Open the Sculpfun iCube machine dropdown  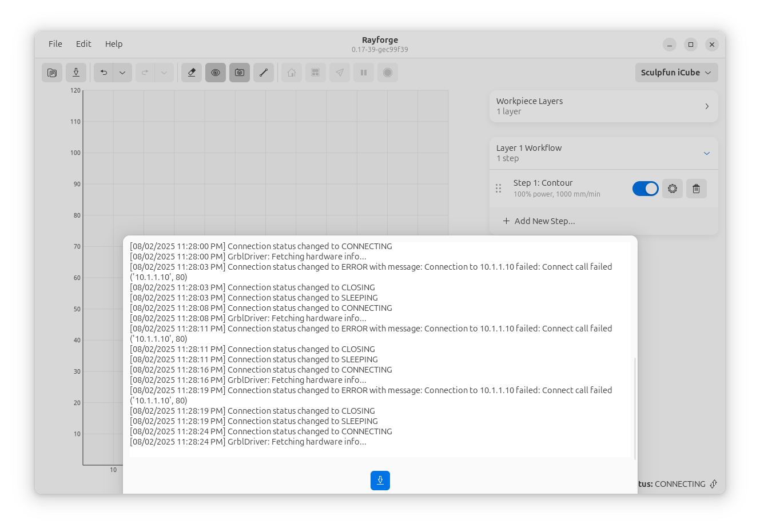(676, 73)
